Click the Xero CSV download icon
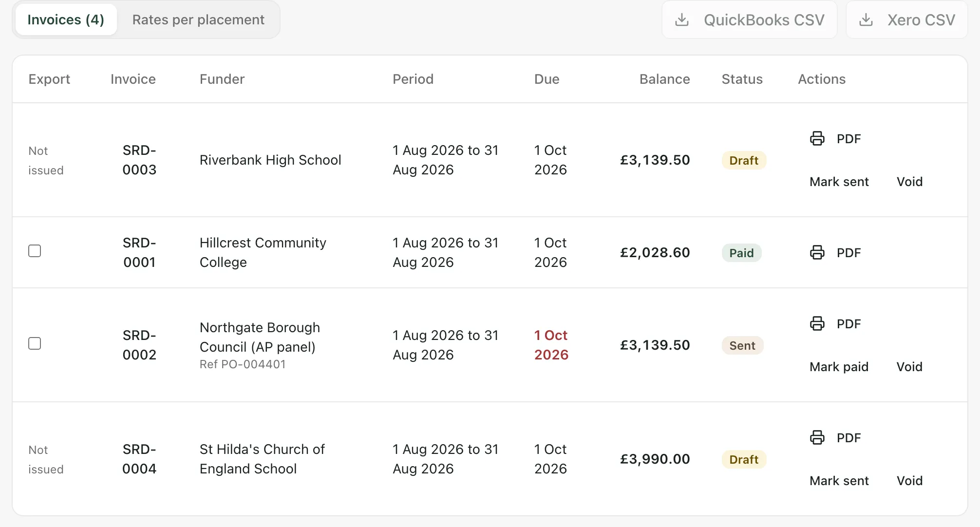The height and width of the screenshot is (527, 980). click(866, 20)
